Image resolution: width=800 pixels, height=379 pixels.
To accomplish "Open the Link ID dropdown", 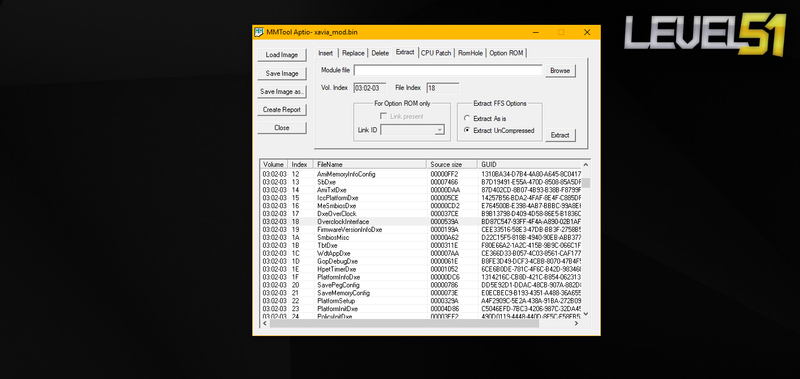I will [x=439, y=131].
